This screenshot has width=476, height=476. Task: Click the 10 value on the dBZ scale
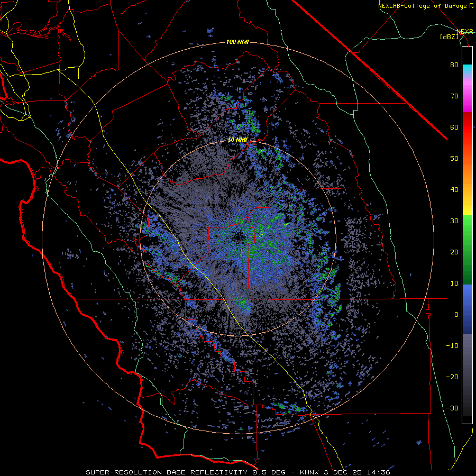[454, 283]
